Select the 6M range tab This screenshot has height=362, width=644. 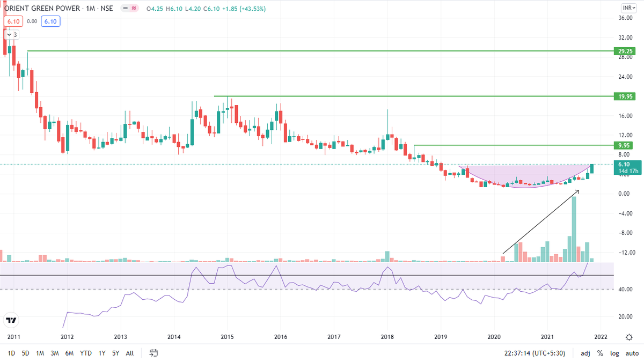(69, 353)
